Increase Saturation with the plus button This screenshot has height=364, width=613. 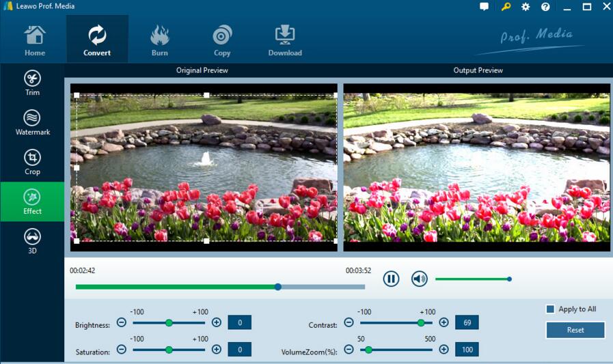(217, 350)
